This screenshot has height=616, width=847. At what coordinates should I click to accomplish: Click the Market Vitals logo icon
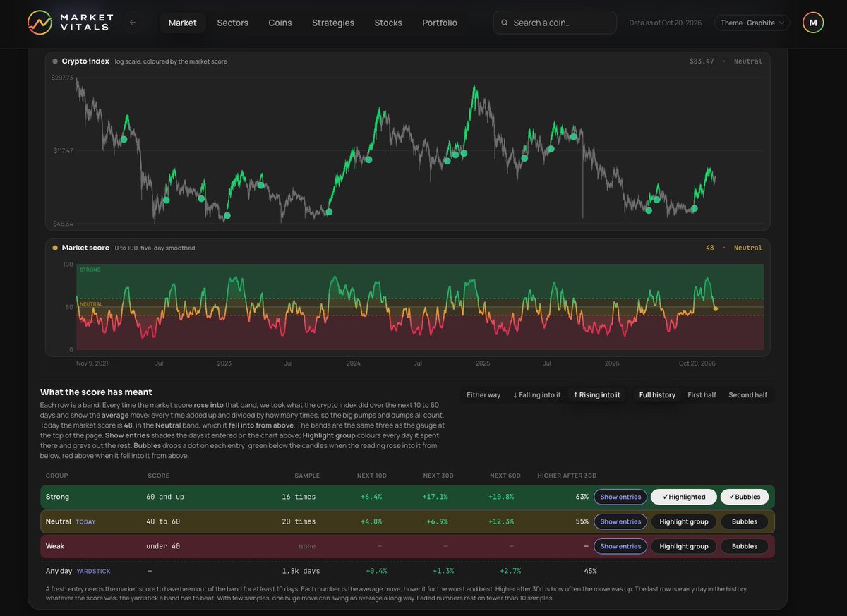tap(40, 23)
